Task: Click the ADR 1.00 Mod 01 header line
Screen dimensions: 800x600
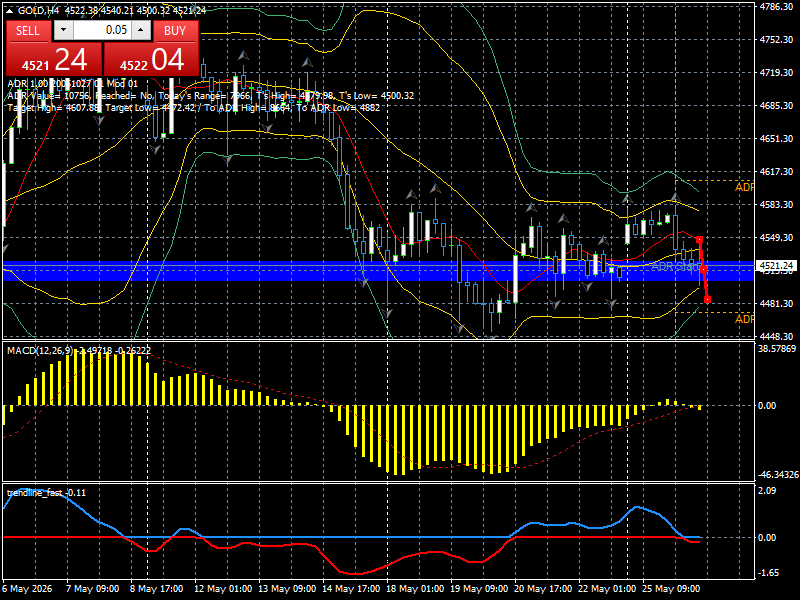Action: coord(72,84)
